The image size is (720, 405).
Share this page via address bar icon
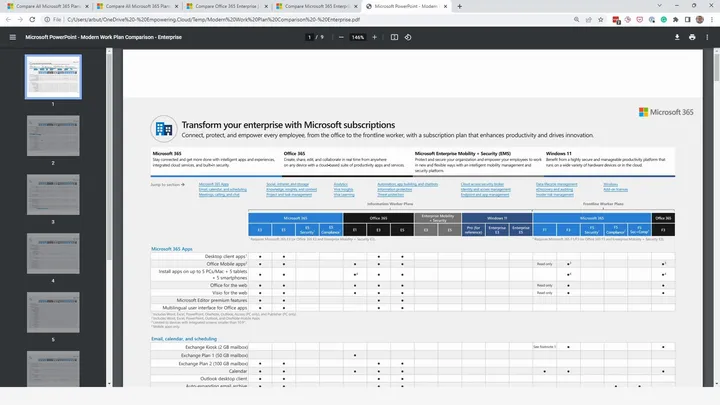point(589,20)
